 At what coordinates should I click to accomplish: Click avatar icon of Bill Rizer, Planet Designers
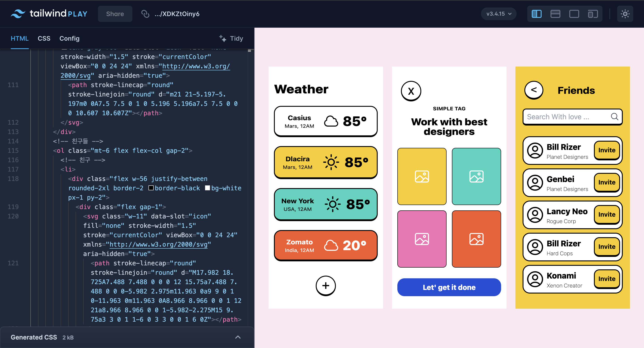click(x=535, y=150)
